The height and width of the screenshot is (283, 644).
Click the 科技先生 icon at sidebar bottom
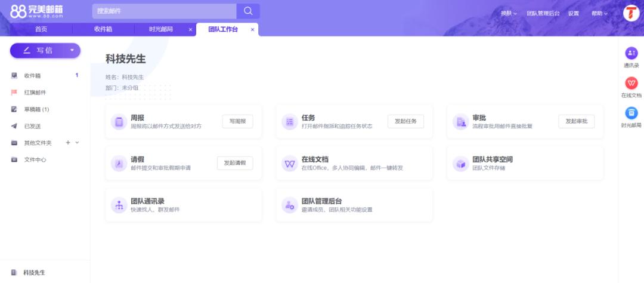click(x=14, y=273)
